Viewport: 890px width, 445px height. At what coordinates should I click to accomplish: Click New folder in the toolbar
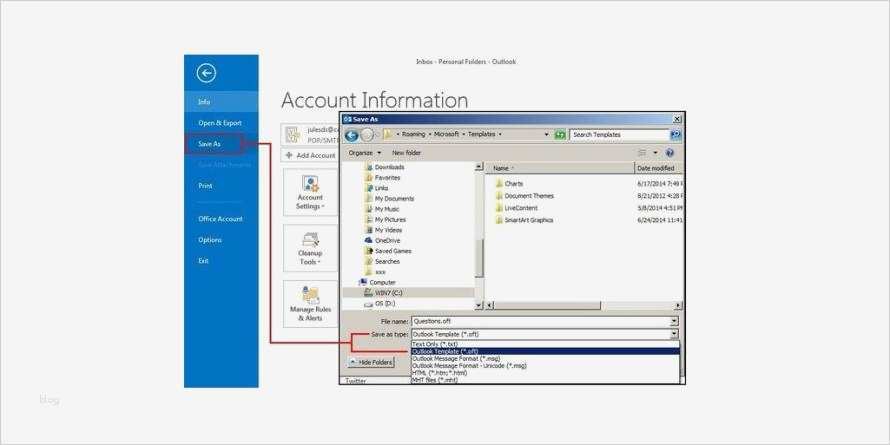coord(406,153)
